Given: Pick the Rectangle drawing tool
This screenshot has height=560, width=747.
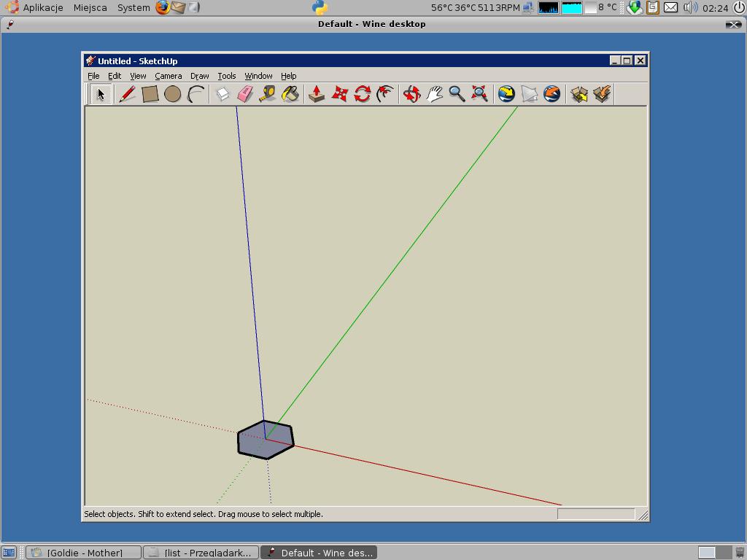Looking at the screenshot, I should (150, 94).
